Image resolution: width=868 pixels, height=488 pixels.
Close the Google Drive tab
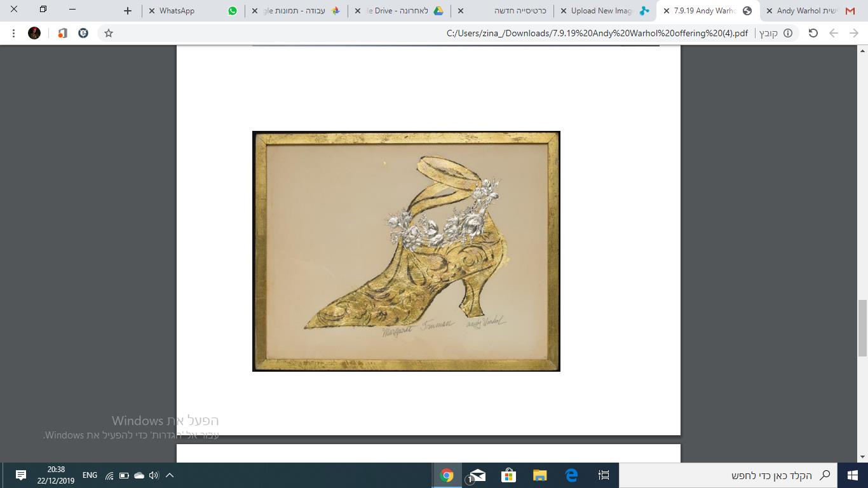click(x=358, y=11)
